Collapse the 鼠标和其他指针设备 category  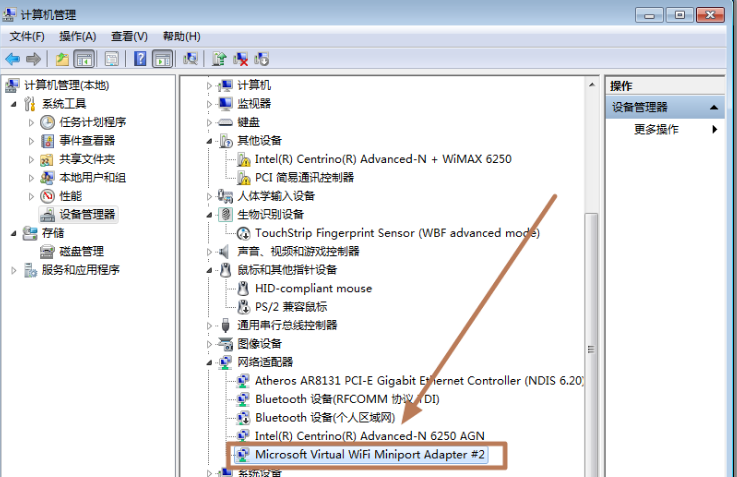pyautogui.click(x=209, y=270)
